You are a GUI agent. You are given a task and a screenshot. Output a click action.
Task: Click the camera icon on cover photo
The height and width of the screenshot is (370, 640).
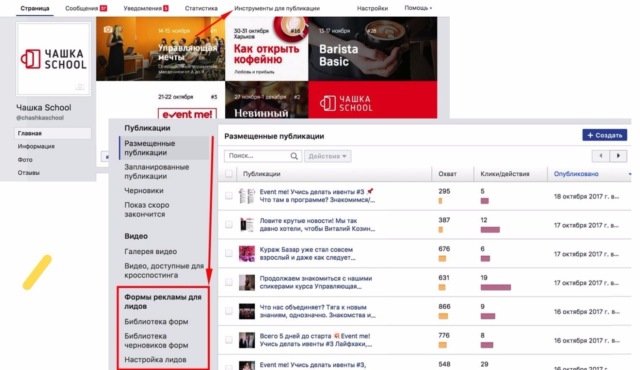point(108,29)
